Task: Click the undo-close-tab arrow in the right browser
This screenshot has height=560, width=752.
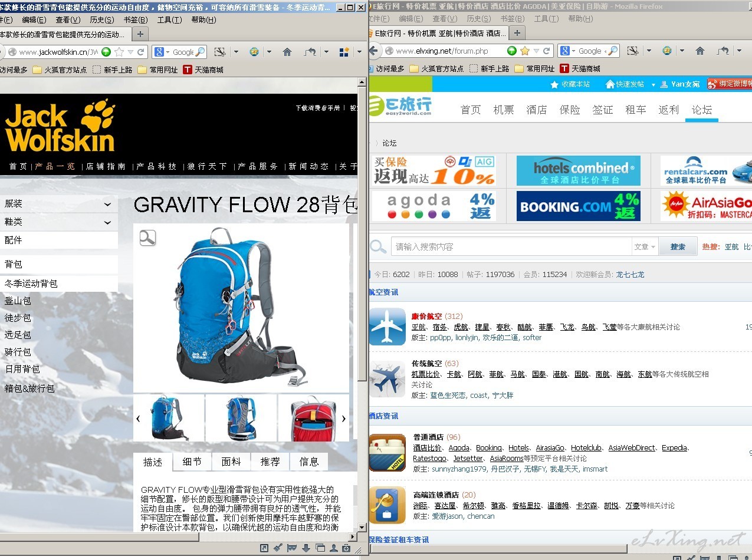Action: (x=723, y=51)
